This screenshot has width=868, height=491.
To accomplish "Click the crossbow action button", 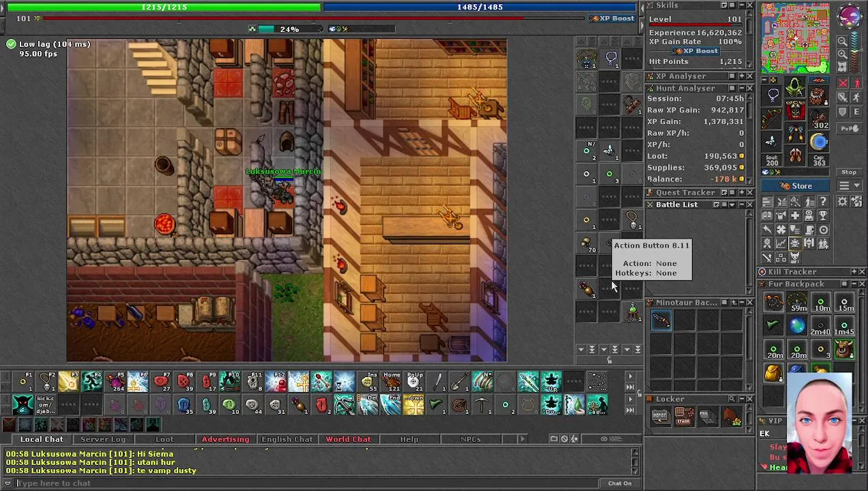I will (345, 404).
